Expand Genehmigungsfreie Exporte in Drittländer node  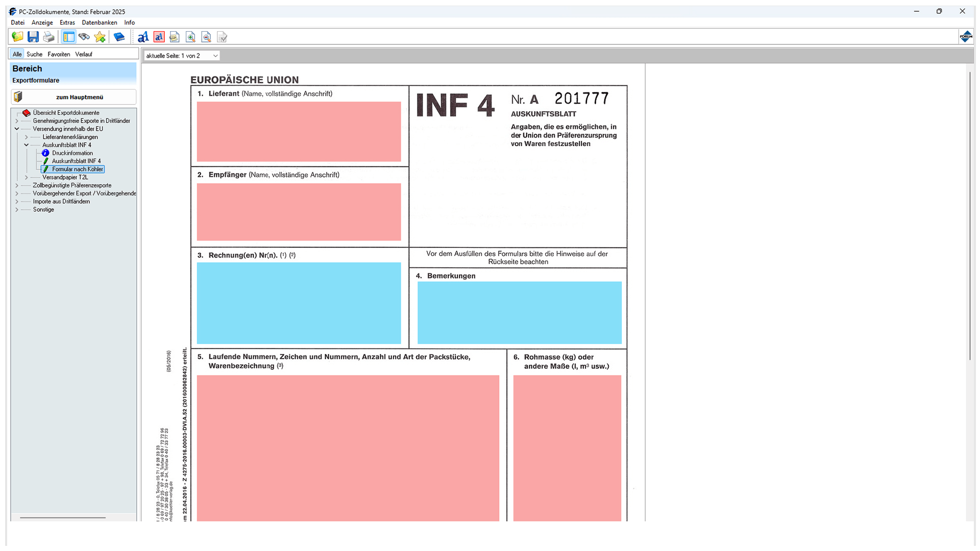[x=17, y=121]
